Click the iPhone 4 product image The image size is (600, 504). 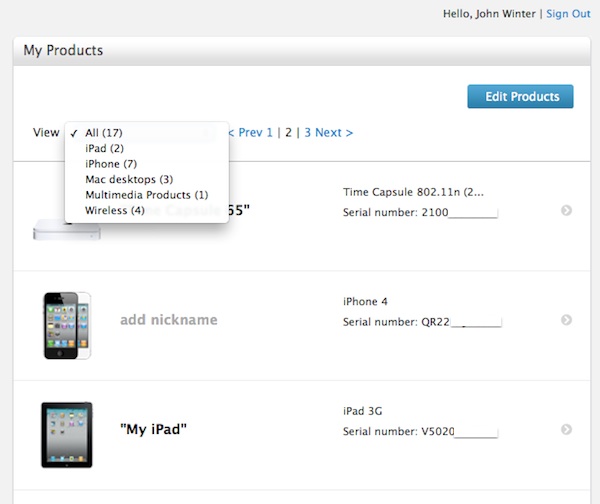click(67, 326)
